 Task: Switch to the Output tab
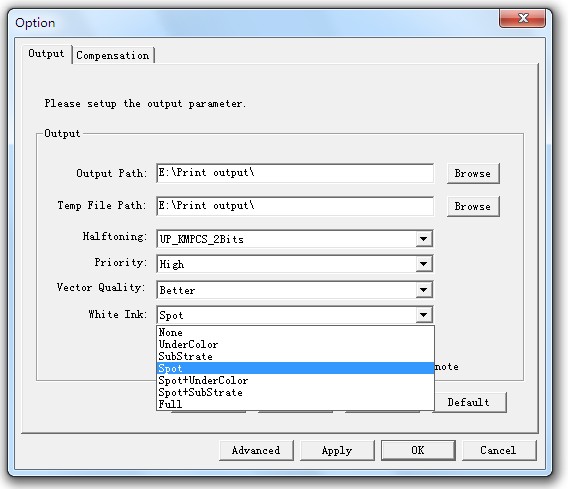click(47, 54)
